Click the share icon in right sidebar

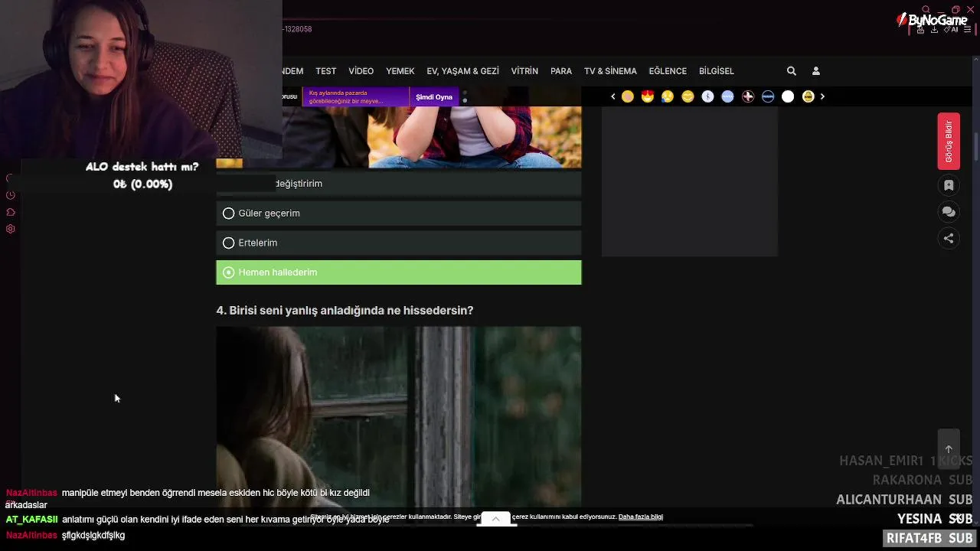point(949,238)
